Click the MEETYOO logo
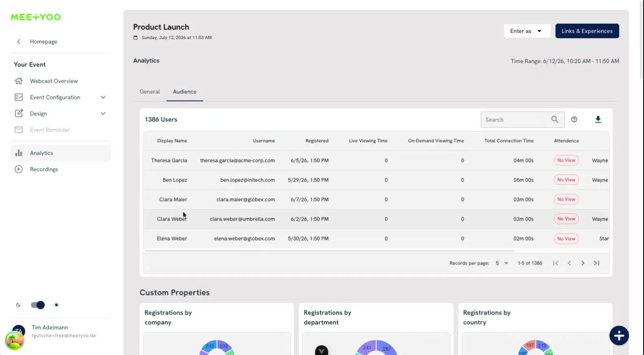Viewport: 644px width, 355px height. 36,17
